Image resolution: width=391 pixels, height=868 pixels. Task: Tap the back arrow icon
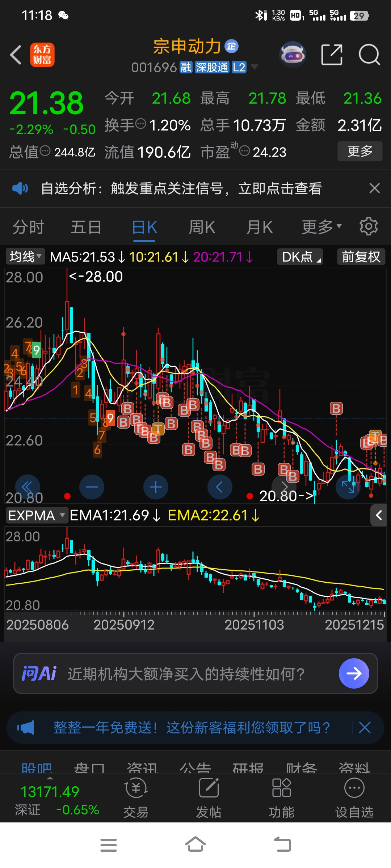[16, 55]
